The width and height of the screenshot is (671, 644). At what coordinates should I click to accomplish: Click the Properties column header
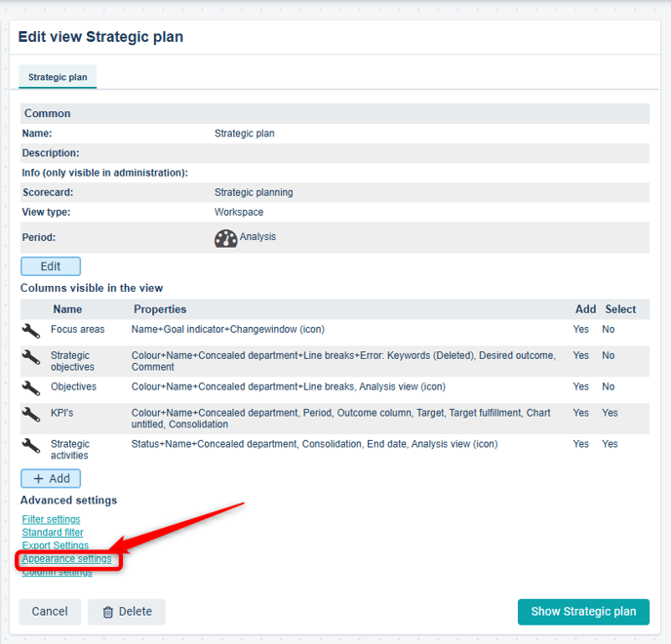tap(160, 309)
